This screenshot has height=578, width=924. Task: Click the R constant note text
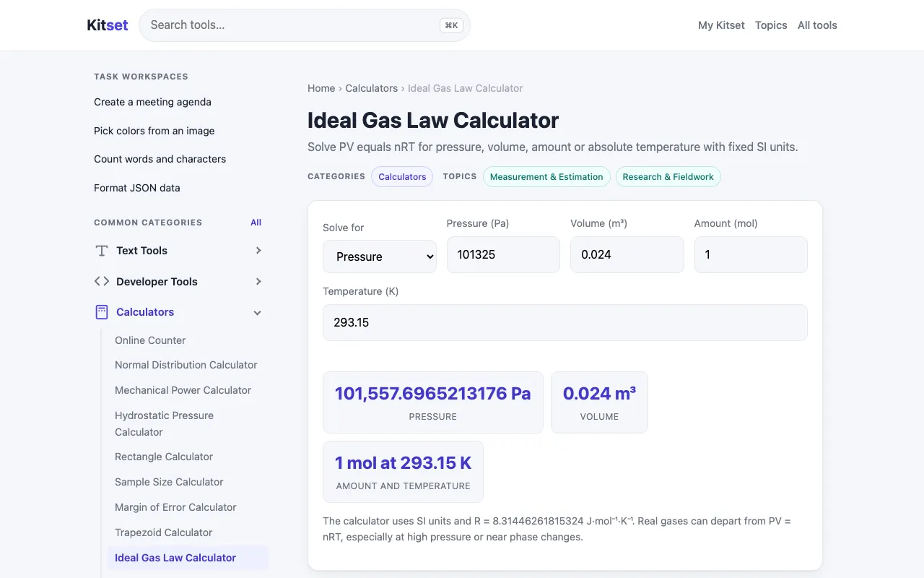tap(557, 529)
